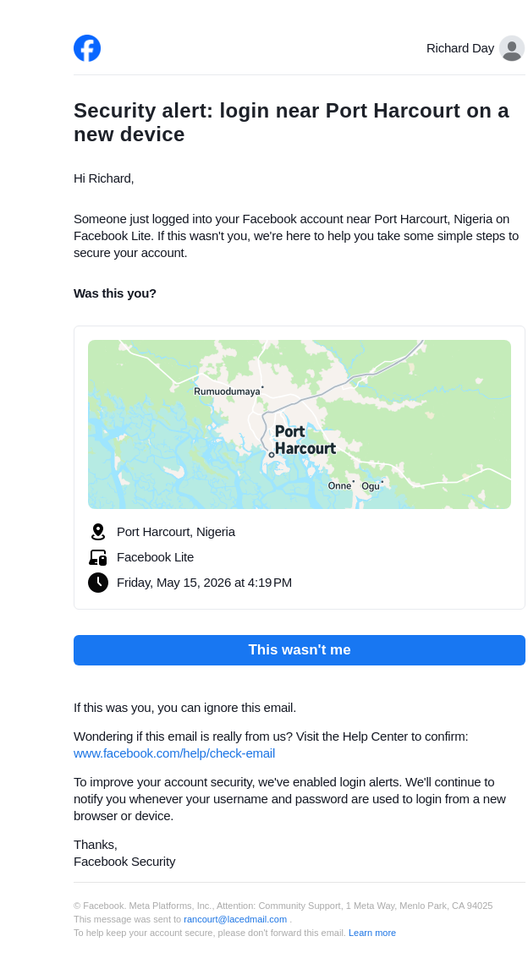The image size is (528, 980).
Task: Select the device lock icon
Action: pos(98,557)
